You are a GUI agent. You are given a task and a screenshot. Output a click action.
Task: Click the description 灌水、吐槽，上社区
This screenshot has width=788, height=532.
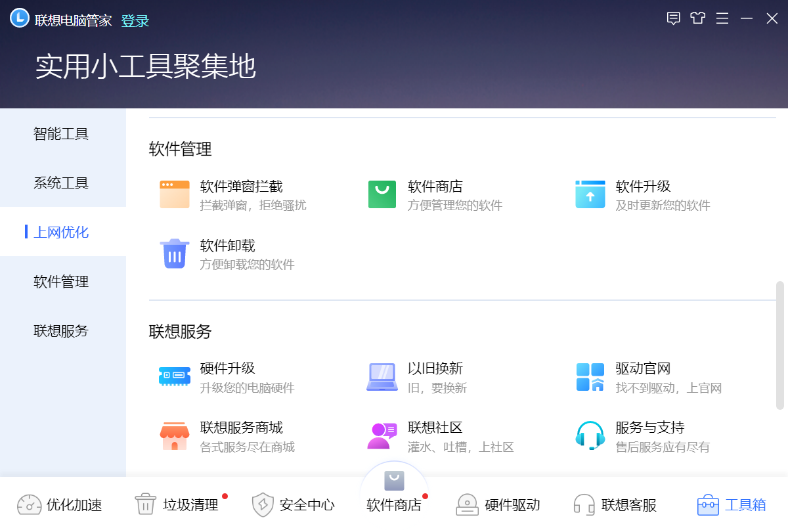(x=461, y=447)
